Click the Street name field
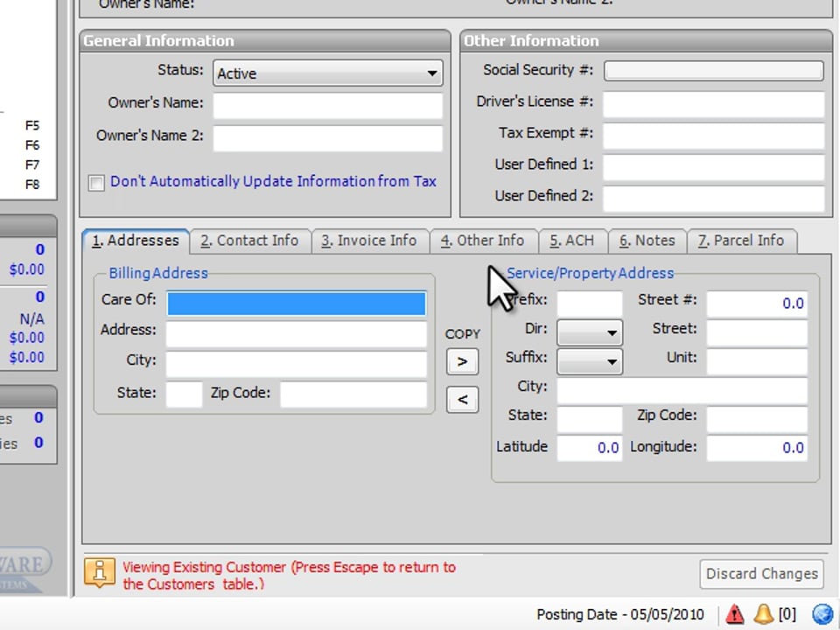 (x=757, y=332)
